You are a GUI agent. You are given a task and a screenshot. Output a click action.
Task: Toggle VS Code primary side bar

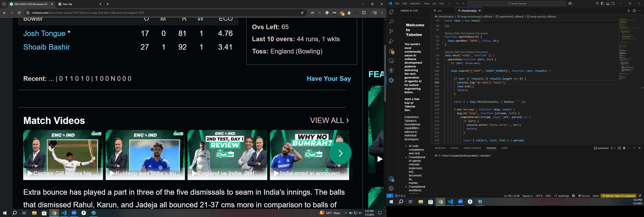pyautogui.click(x=603, y=3)
